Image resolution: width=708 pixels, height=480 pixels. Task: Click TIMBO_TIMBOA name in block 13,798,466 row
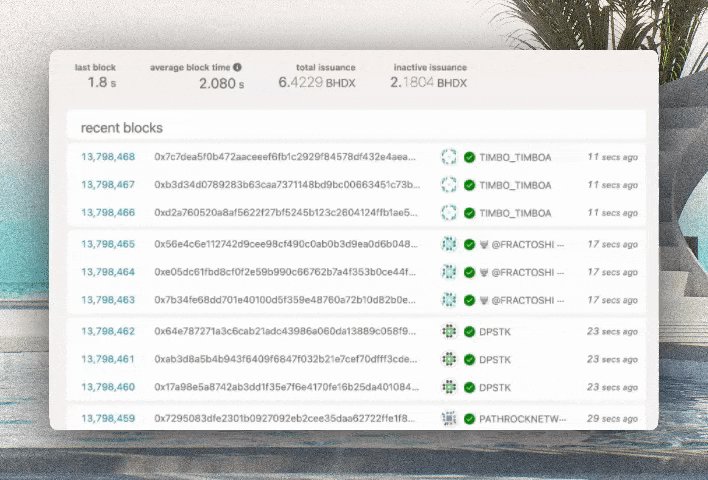pos(515,214)
